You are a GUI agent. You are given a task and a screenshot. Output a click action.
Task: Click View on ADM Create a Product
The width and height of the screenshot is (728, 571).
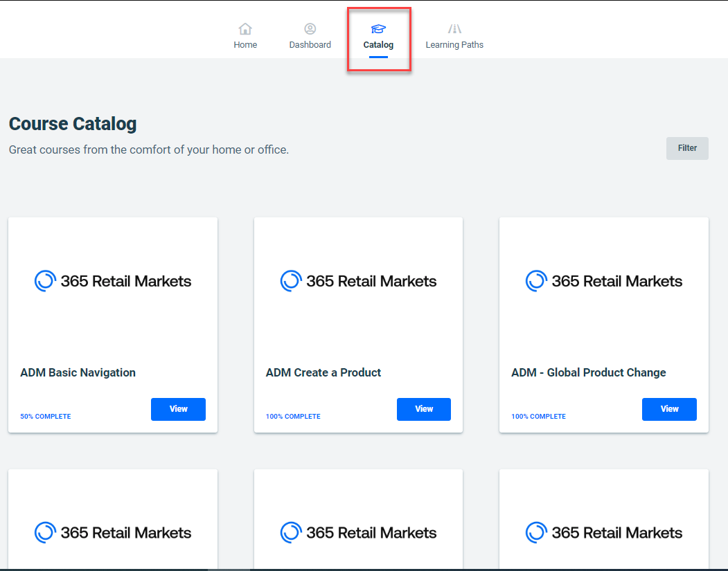pos(424,409)
